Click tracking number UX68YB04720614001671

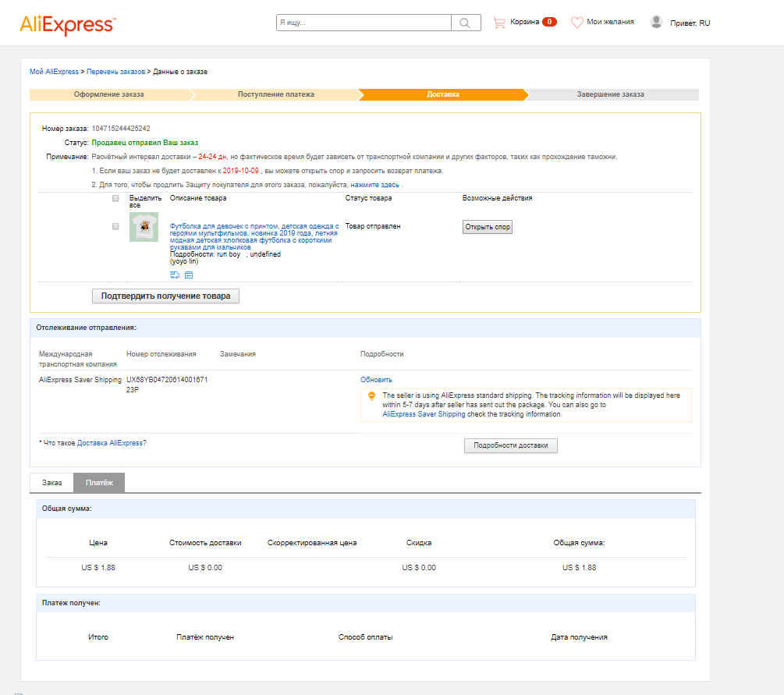point(167,385)
